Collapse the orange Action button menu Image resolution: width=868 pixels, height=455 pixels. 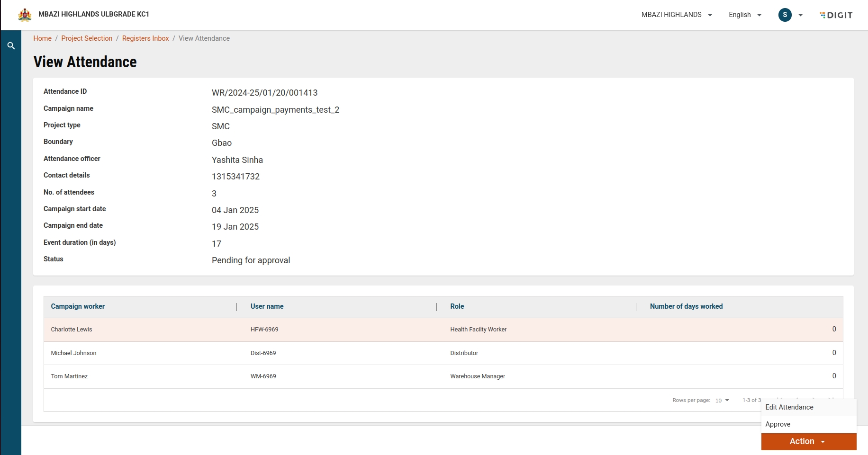coord(808,441)
